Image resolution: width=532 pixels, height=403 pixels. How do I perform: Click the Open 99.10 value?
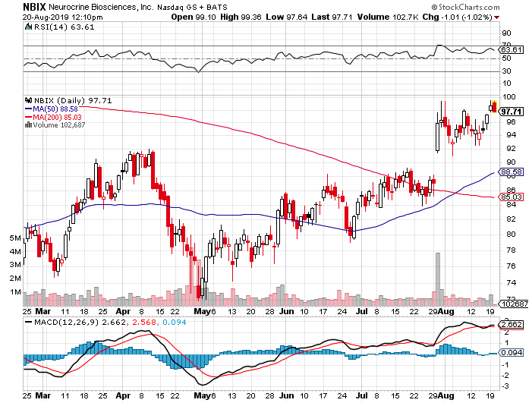(194, 17)
